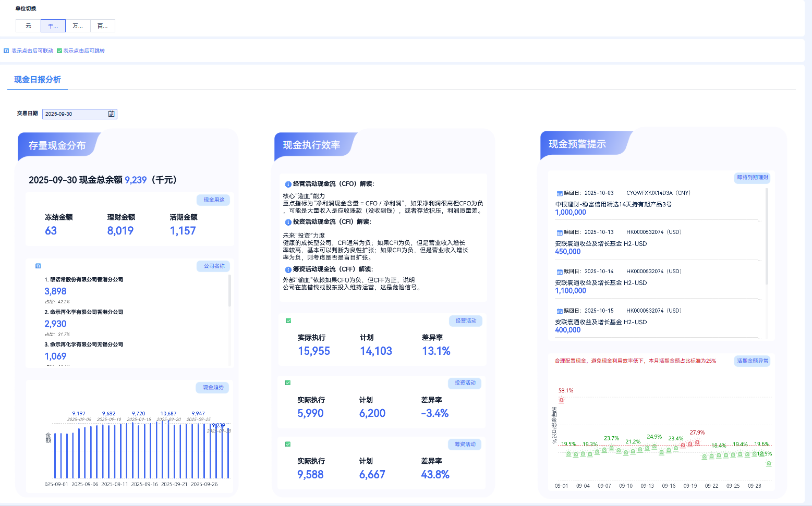Click the green marker under the 23.7% label
The image size is (812, 506).
[612, 448]
